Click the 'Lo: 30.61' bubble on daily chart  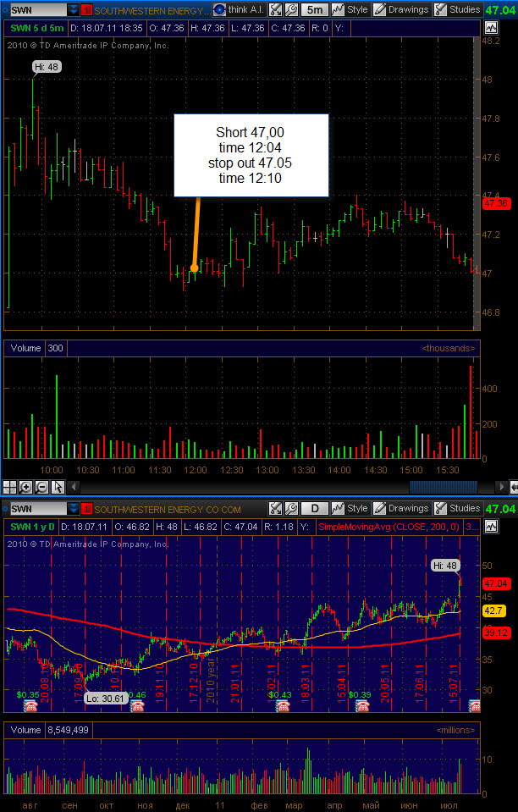106,698
